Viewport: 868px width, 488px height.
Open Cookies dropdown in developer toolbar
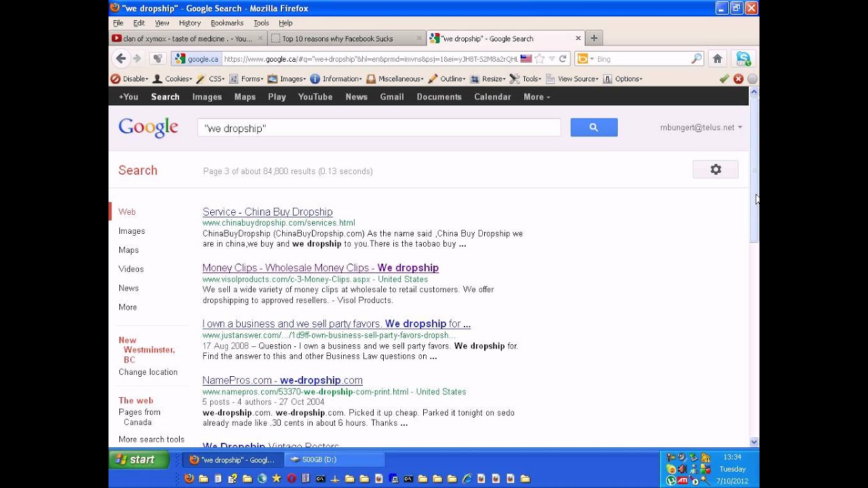[x=172, y=79]
